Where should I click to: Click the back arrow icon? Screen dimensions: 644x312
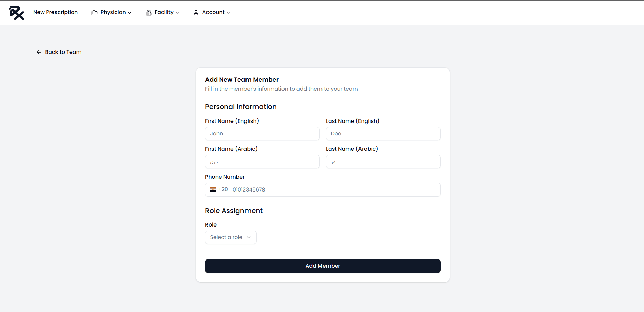point(39,52)
